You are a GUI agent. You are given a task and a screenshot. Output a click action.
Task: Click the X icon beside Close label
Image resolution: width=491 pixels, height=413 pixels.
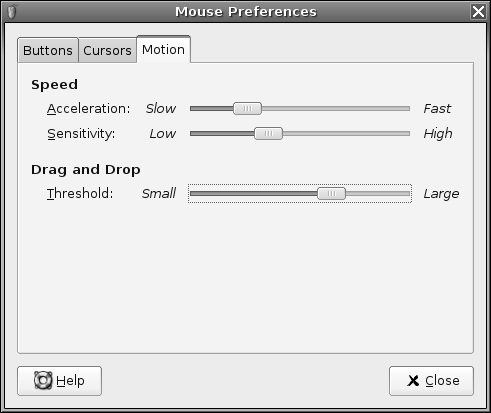point(413,381)
